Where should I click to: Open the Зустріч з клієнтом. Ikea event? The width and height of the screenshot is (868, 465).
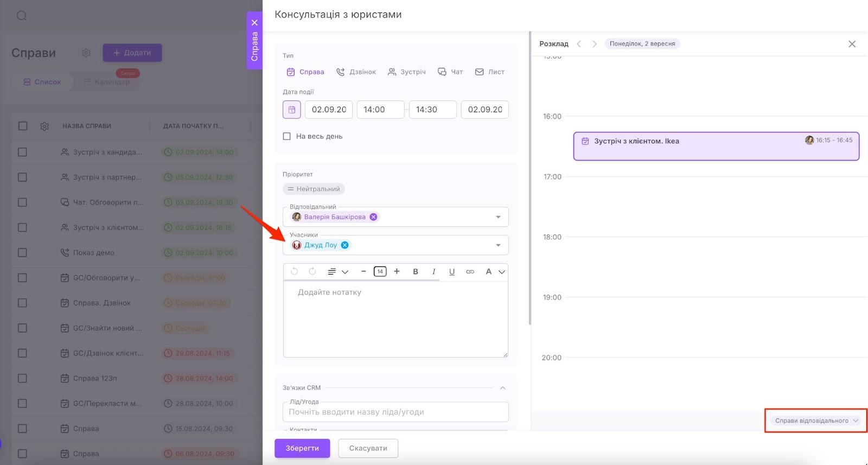(x=716, y=146)
